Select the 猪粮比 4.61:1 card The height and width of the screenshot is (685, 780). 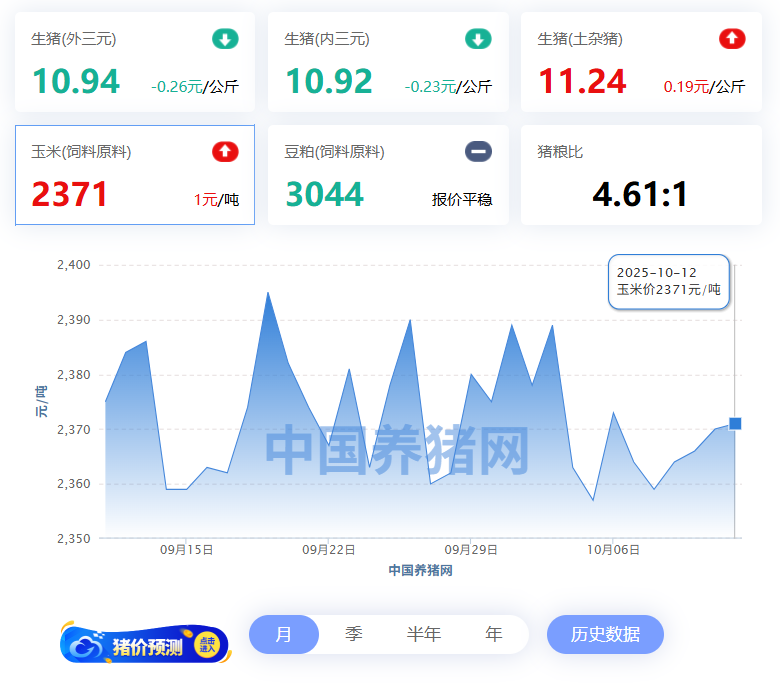click(641, 175)
